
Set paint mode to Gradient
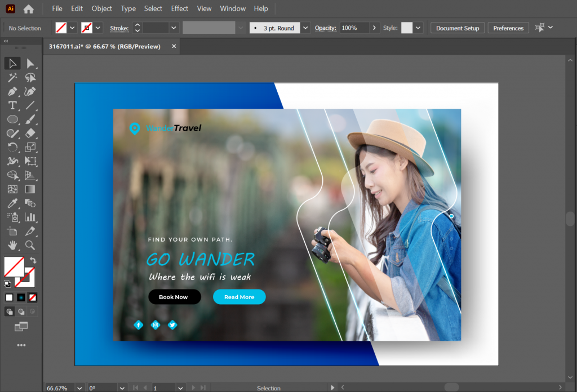pyautogui.click(x=21, y=297)
